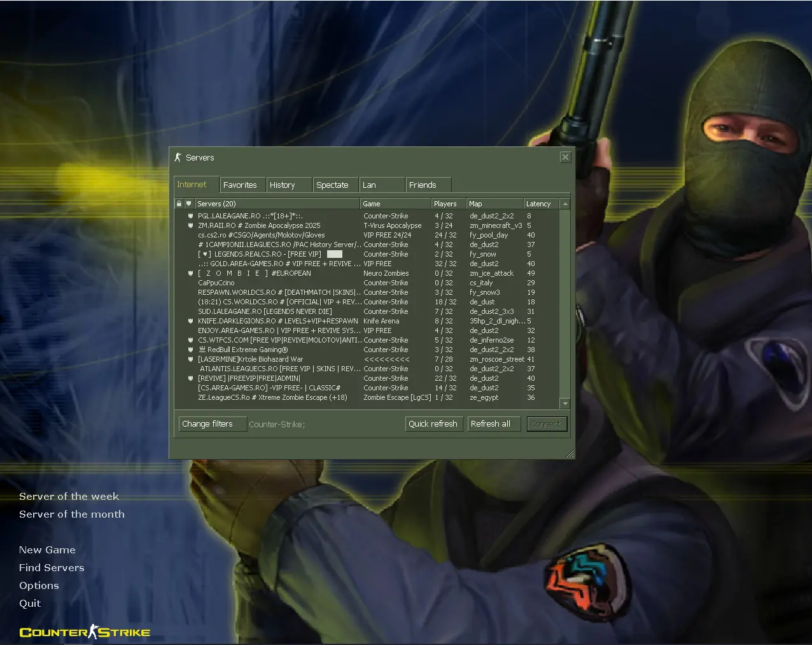Click the de_inferno2se map cell

pyautogui.click(x=491, y=340)
